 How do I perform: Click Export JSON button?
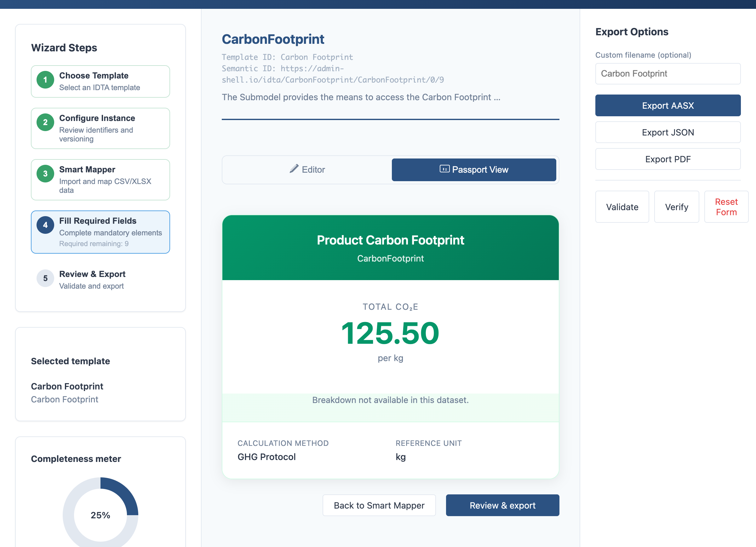click(668, 132)
